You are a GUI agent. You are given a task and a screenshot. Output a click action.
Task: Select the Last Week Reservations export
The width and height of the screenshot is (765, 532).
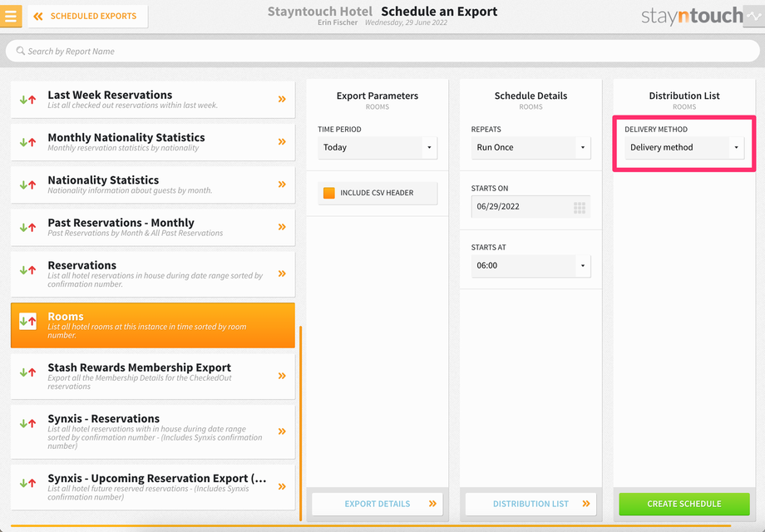pyautogui.click(x=153, y=100)
